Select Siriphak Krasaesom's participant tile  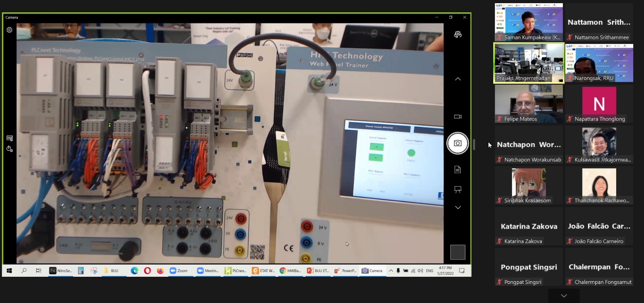529,185
